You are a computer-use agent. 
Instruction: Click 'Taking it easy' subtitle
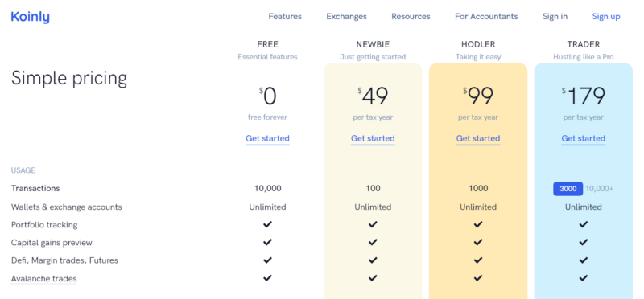pyautogui.click(x=478, y=57)
